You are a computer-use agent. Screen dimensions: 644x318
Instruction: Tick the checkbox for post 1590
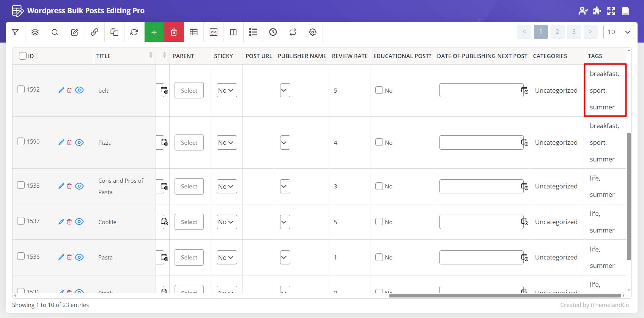tap(21, 141)
